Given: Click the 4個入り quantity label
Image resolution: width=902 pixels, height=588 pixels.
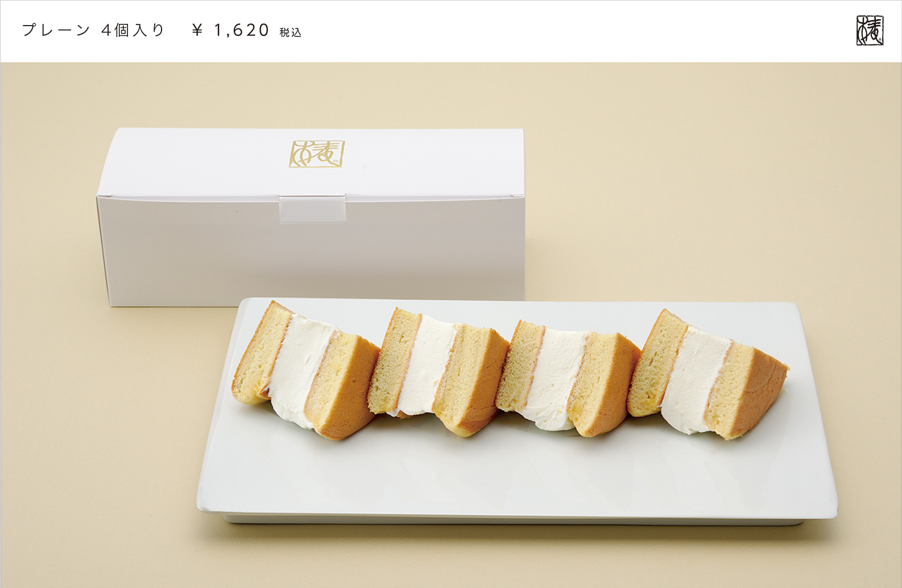Looking at the screenshot, I should (x=133, y=30).
